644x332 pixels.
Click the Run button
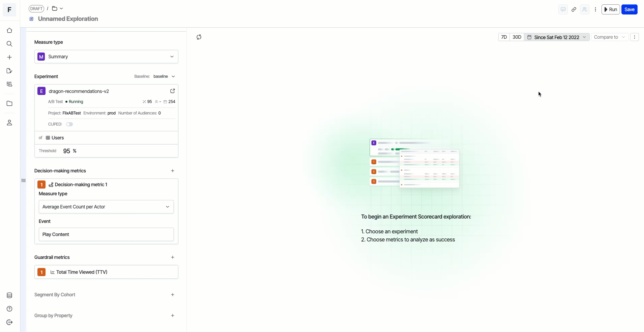point(611,9)
